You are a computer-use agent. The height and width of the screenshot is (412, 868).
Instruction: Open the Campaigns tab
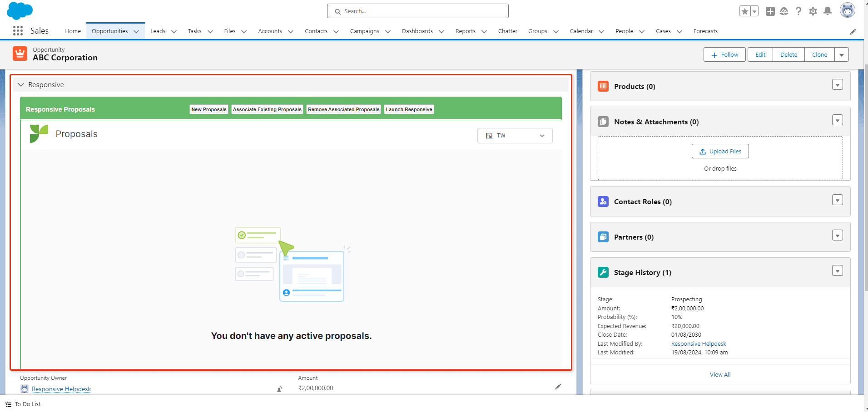point(365,31)
